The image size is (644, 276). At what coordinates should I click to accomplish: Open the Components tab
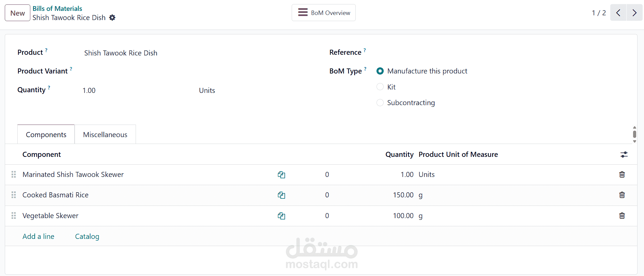[46, 135]
